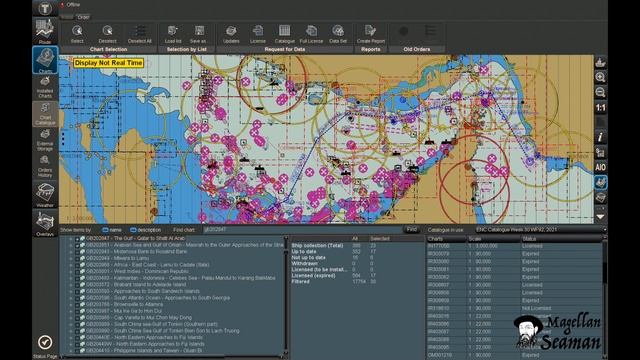The image size is (640, 360).
Task: Open External Storage in sidebar
Action: (45, 140)
